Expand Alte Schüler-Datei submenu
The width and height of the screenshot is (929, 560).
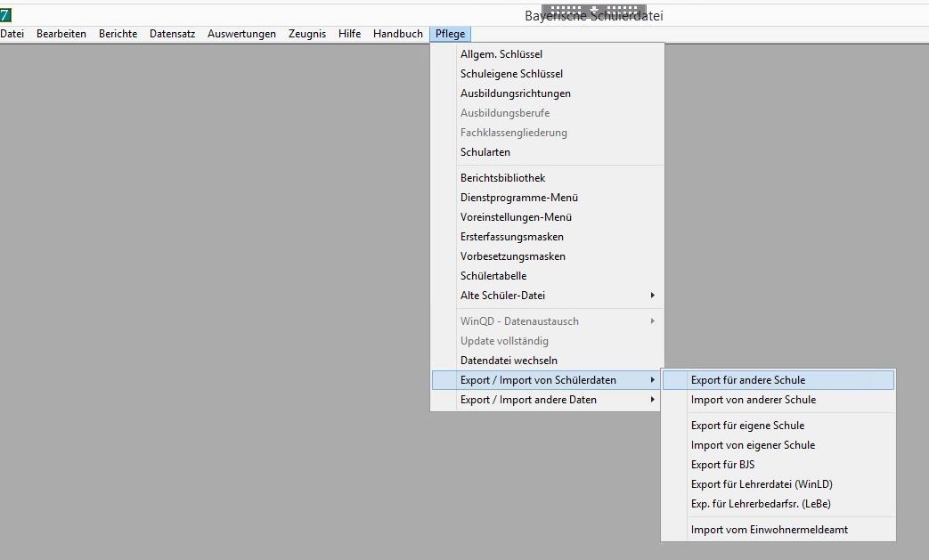coord(547,295)
